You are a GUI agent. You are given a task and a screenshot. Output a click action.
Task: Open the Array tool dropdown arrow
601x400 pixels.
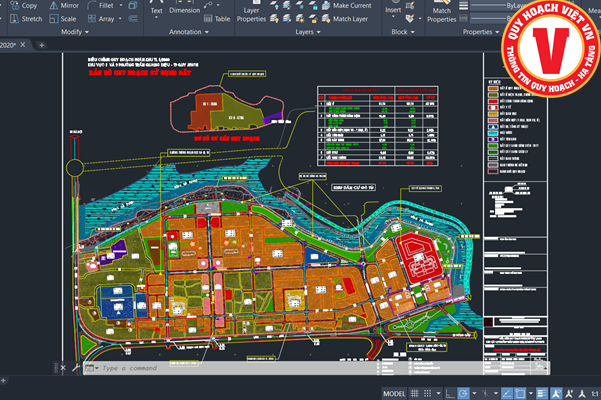[x=122, y=18]
